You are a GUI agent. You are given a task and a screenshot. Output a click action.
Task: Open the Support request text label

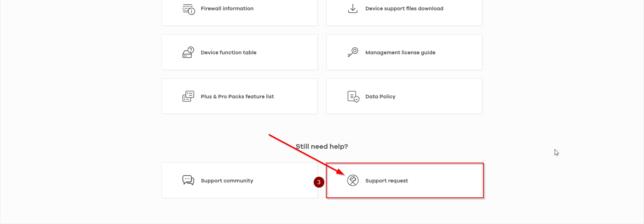point(387,181)
